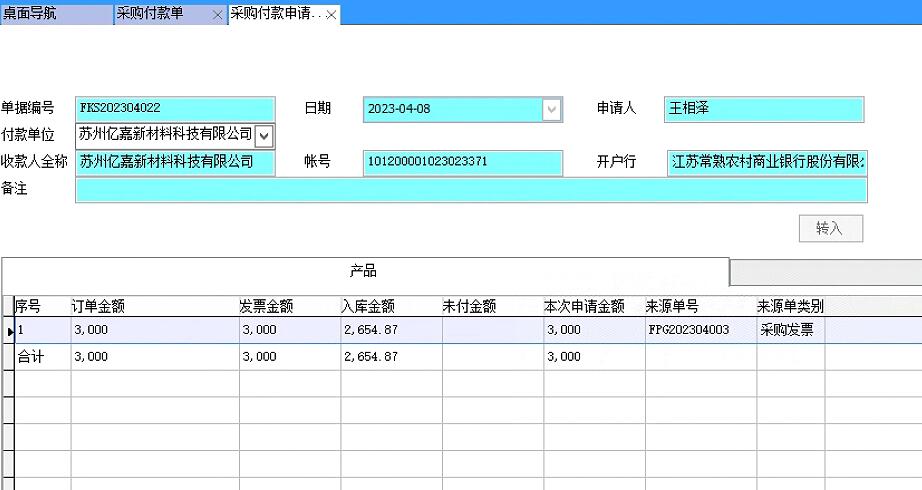Focus the empty 备注 field
922x490 pixels.
(x=470, y=190)
